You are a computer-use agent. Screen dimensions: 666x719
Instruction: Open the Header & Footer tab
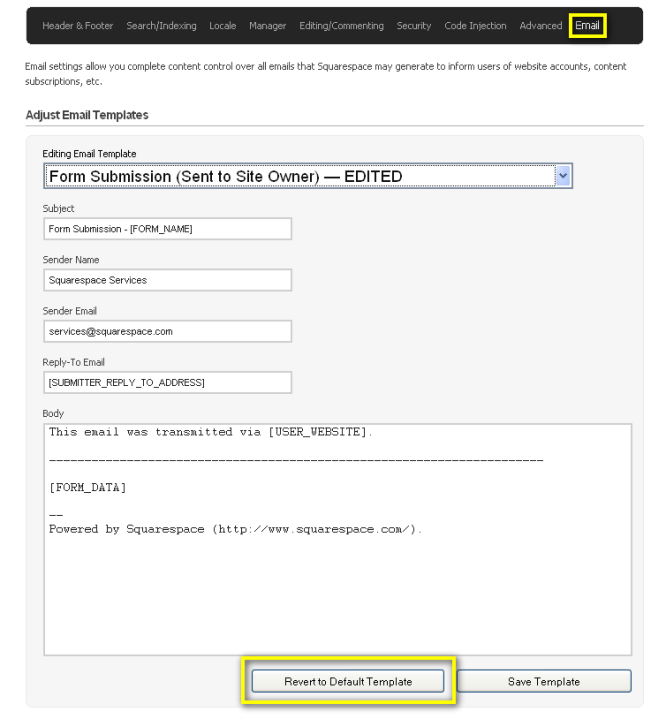[77, 26]
